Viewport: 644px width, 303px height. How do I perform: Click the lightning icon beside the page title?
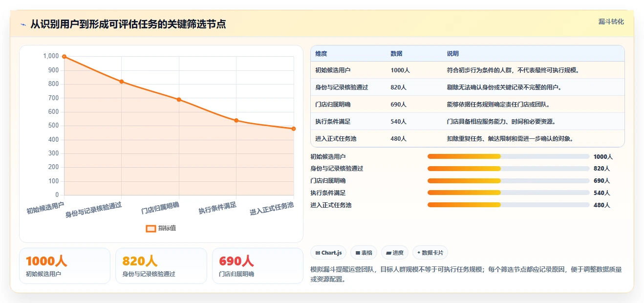[x=23, y=24]
